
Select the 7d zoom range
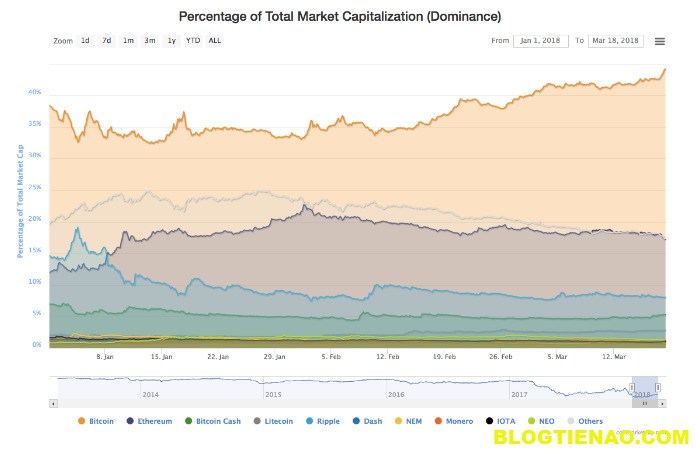pyautogui.click(x=106, y=41)
